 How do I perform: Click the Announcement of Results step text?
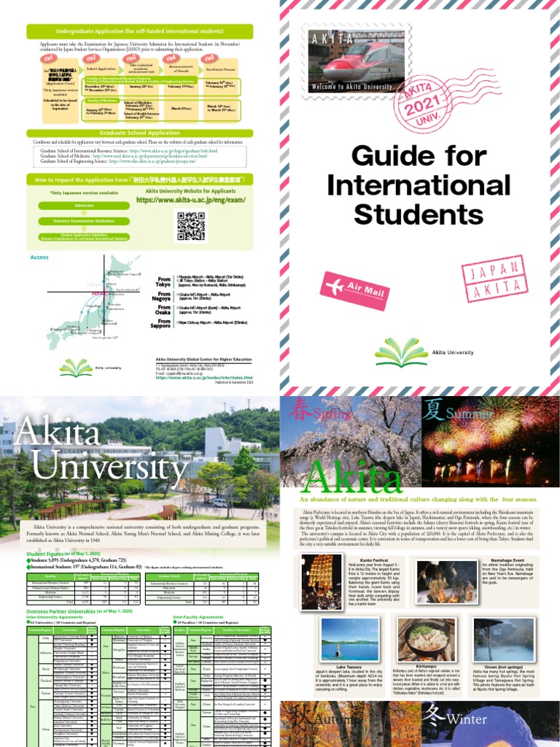[x=181, y=68]
